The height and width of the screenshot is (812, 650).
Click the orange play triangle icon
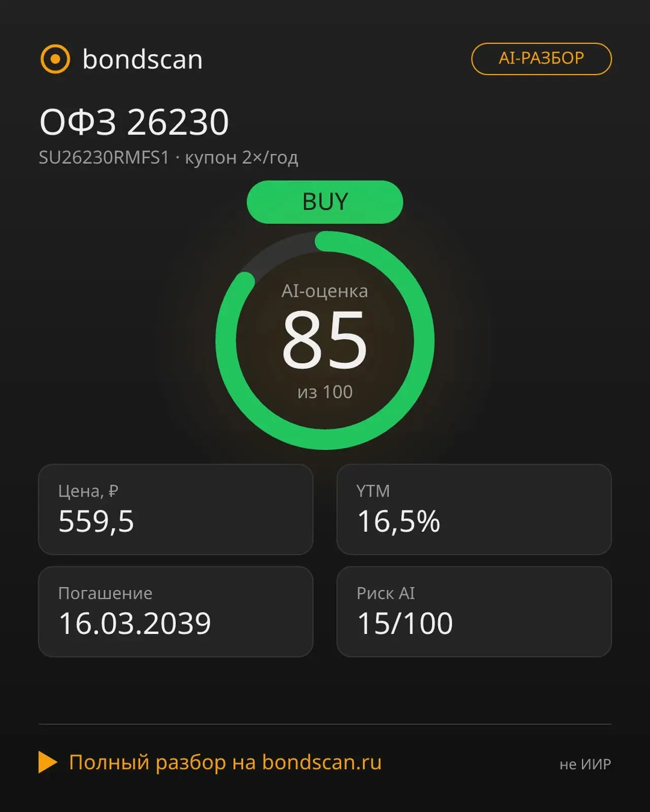[x=48, y=762]
